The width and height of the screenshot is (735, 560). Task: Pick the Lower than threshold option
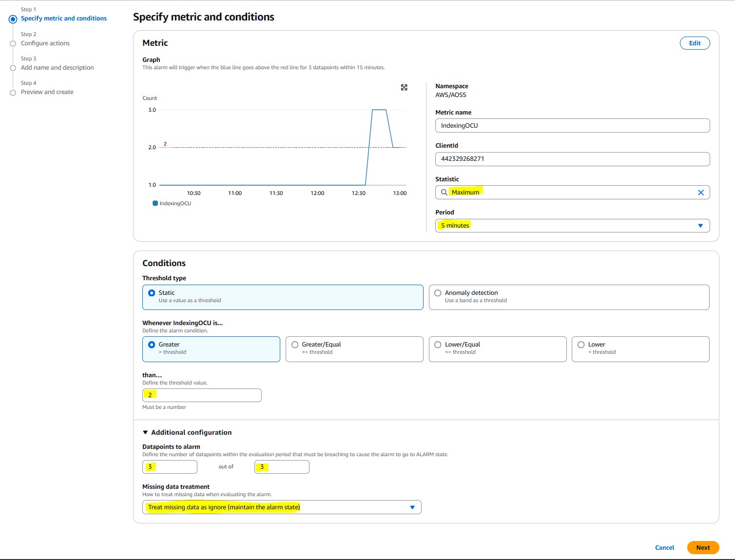pyautogui.click(x=581, y=345)
